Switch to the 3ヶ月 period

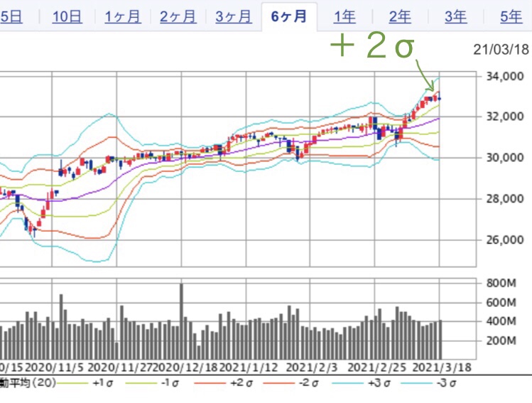tap(234, 16)
